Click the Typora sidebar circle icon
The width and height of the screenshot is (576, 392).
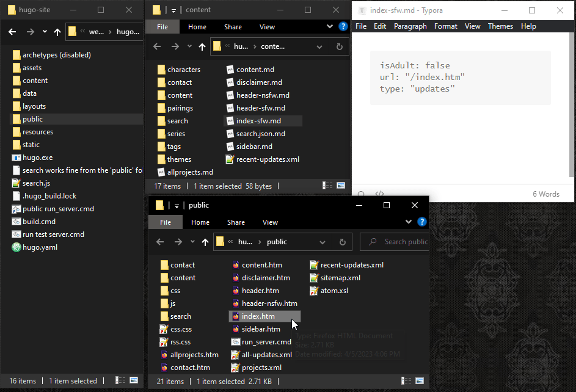361,194
